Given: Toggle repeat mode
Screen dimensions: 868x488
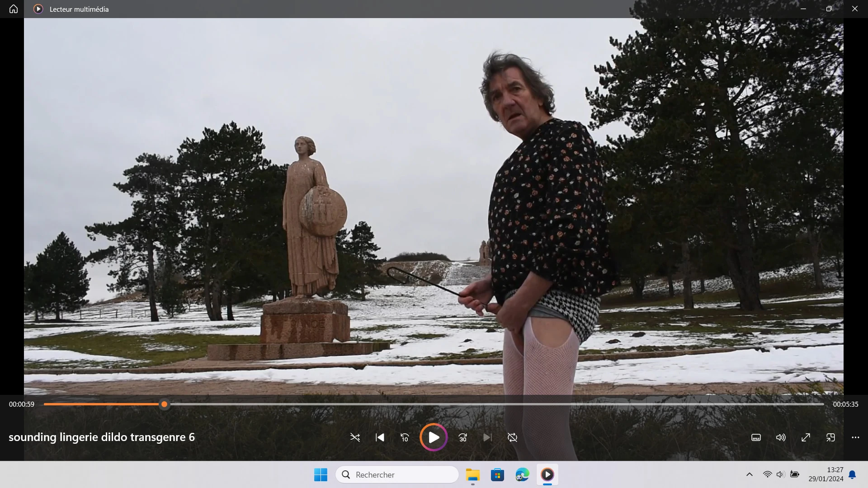Looking at the screenshot, I should tap(512, 437).
